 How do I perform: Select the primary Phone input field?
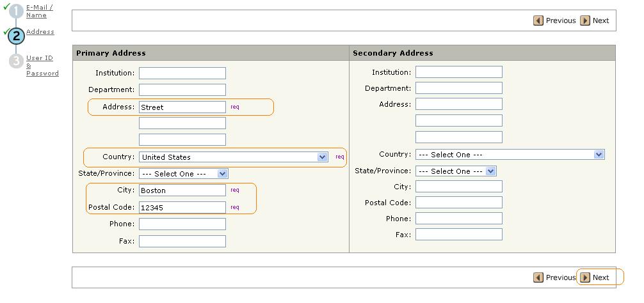tap(182, 224)
